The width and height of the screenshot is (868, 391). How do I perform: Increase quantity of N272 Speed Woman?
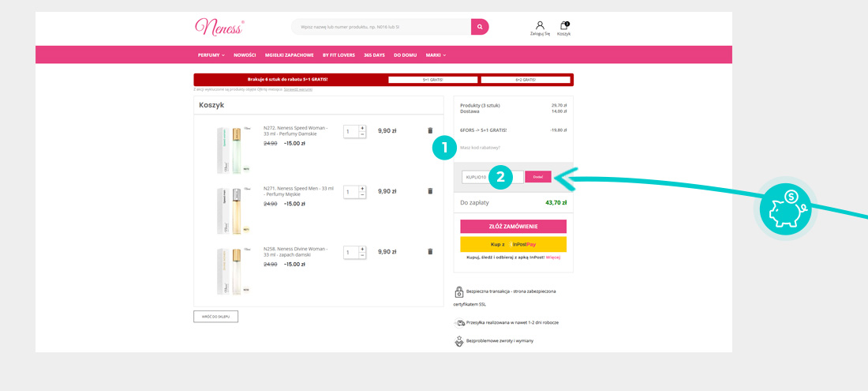(363, 128)
